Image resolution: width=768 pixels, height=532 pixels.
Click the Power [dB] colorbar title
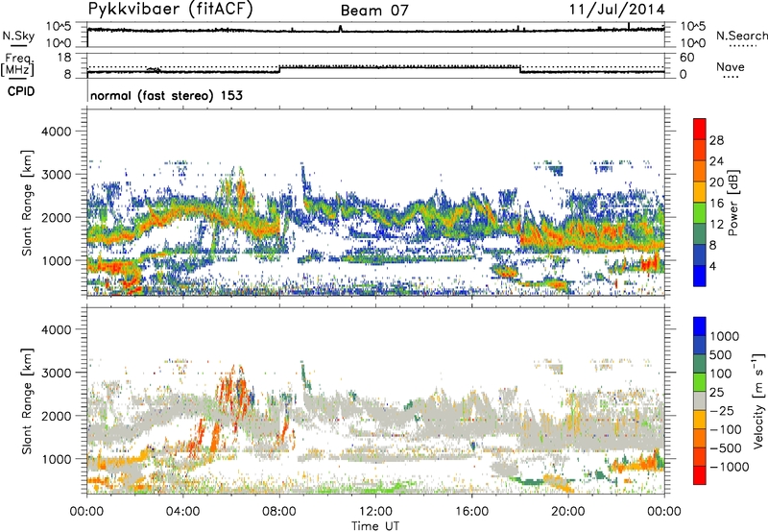coord(732,203)
